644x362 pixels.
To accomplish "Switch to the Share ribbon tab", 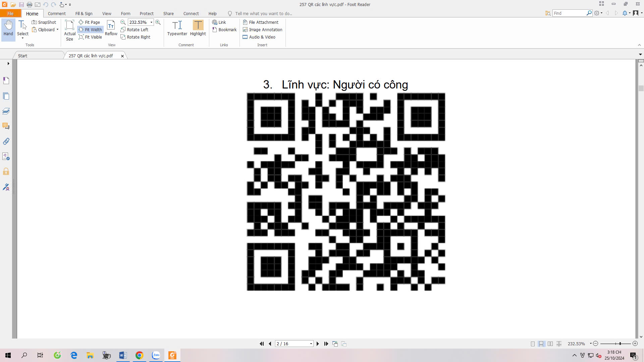I will (x=168, y=13).
